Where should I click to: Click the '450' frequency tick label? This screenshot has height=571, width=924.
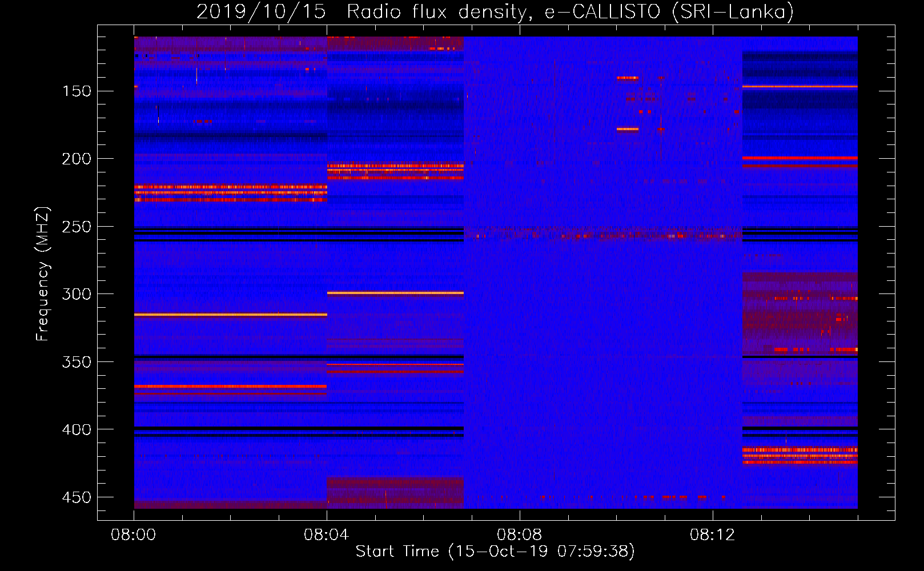coord(77,497)
